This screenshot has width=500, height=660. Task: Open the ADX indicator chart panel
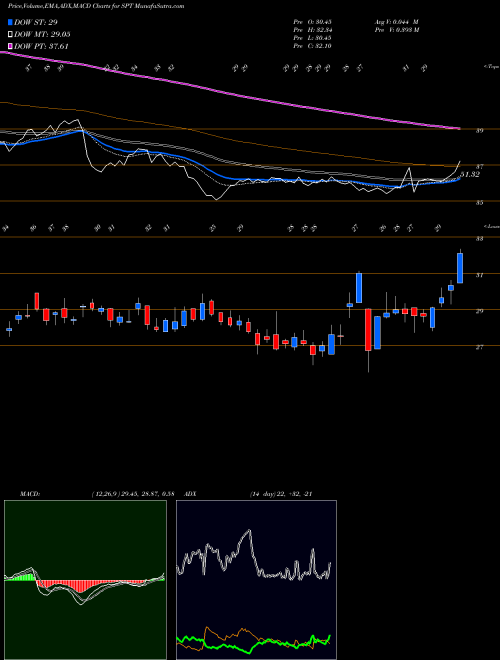(256, 580)
